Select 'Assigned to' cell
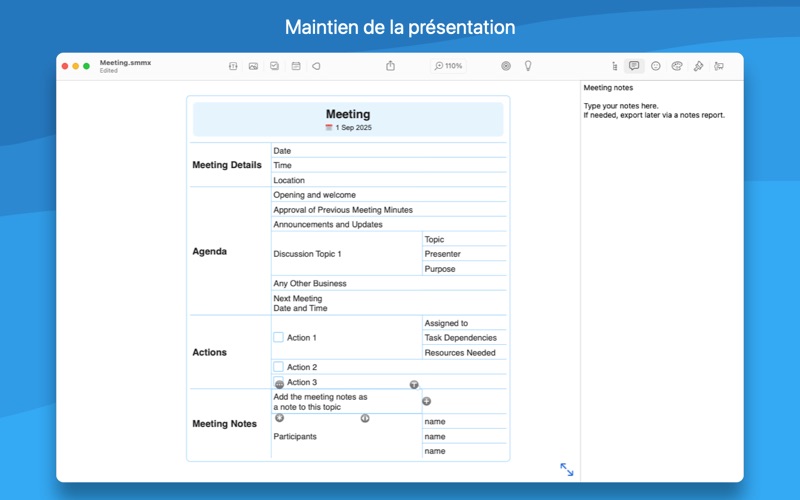Image resolution: width=800 pixels, height=500 pixels. point(464,323)
